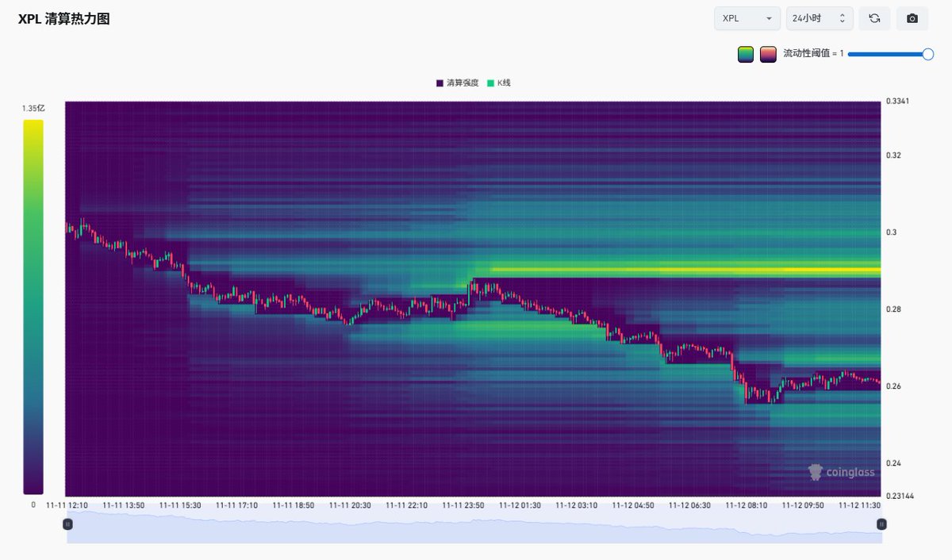The width and height of the screenshot is (952, 560).
Task: Click the XPL 清算热力图 title
Action: [64, 19]
